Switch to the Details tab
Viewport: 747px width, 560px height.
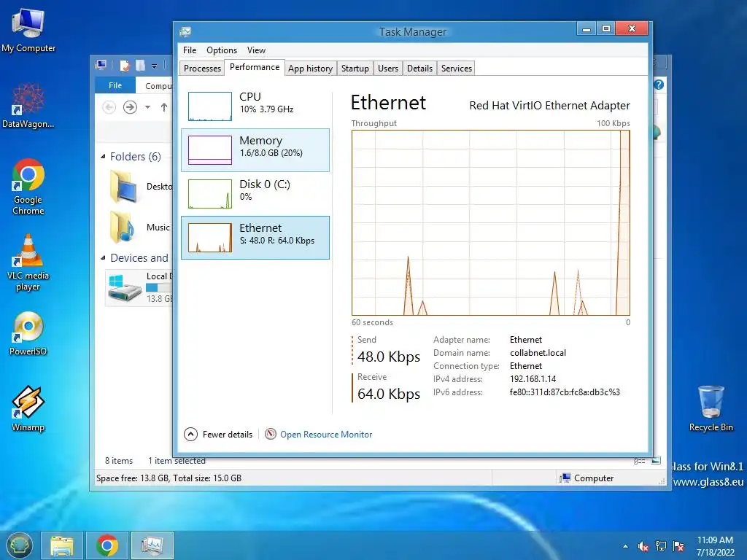(x=419, y=68)
